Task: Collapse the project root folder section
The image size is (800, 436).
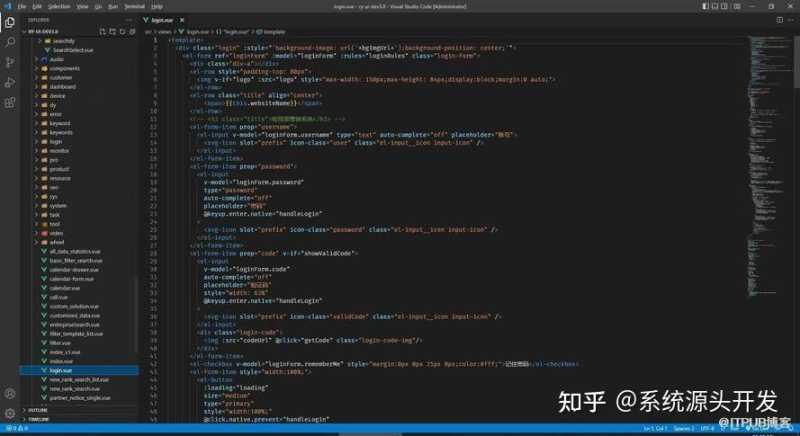Action: [x=41, y=32]
